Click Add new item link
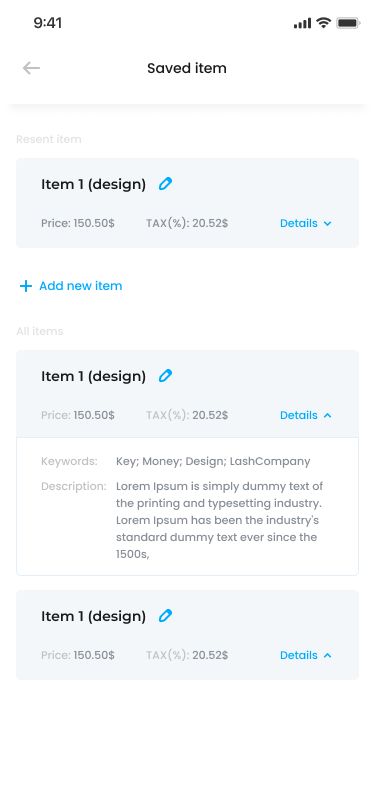This screenshot has width=375, height=812. tap(81, 286)
